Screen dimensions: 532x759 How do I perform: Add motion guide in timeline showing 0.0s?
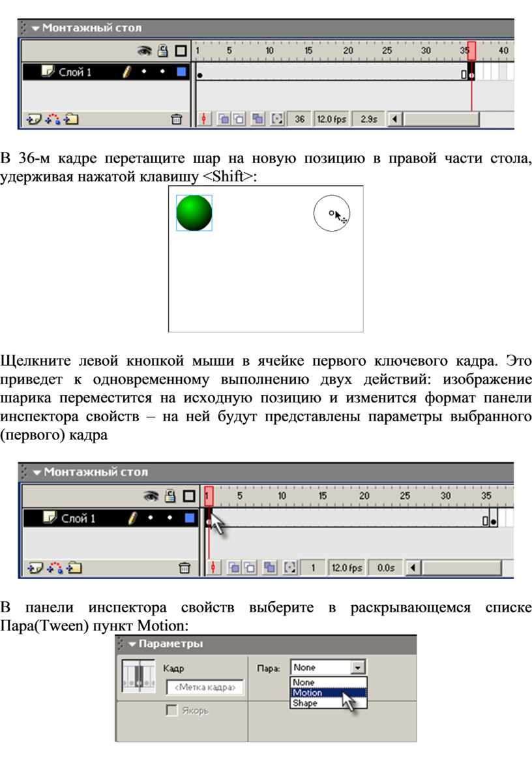coord(55,567)
